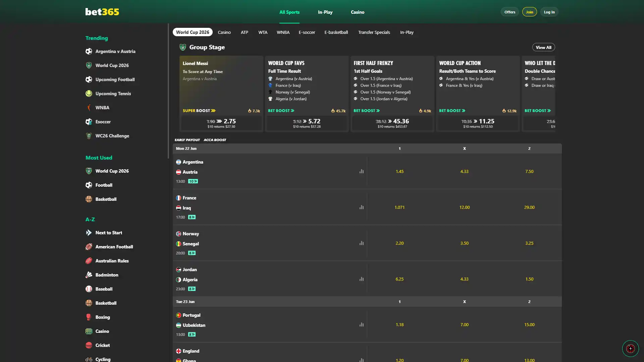Switch to the Transfer Specials tab
This screenshot has height=362, width=644.
pyautogui.click(x=374, y=32)
